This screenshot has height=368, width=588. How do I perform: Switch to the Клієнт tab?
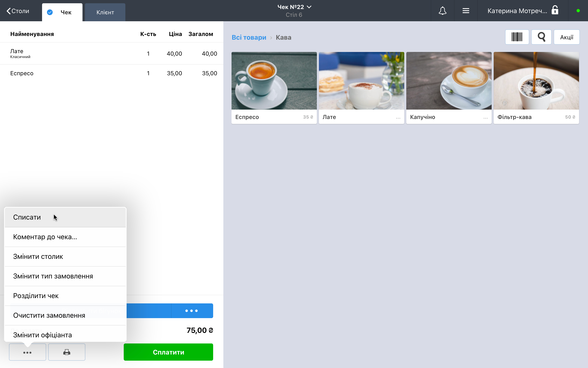(105, 12)
